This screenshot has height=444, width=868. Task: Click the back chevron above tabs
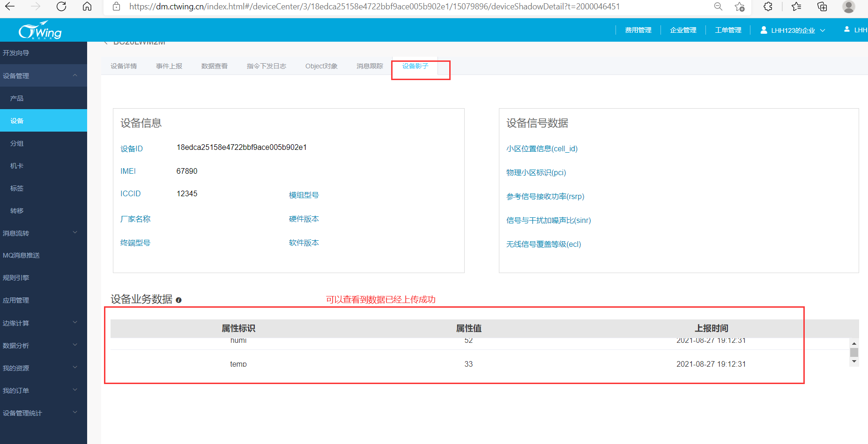click(106, 43)
